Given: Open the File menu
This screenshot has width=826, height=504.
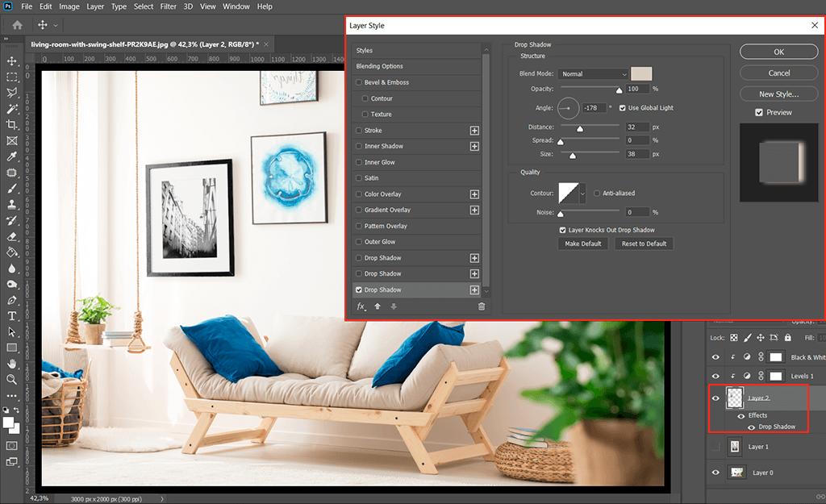Looking at the screenshot, I should point(27,6).
